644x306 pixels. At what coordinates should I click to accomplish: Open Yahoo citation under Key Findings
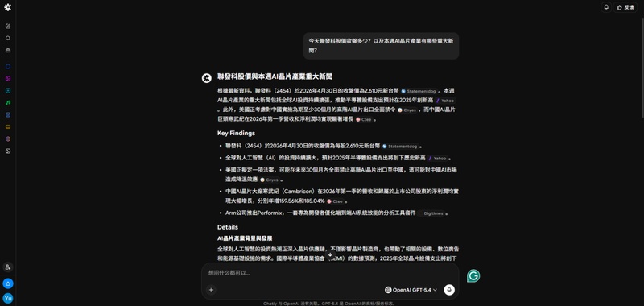tap(437, 159)
